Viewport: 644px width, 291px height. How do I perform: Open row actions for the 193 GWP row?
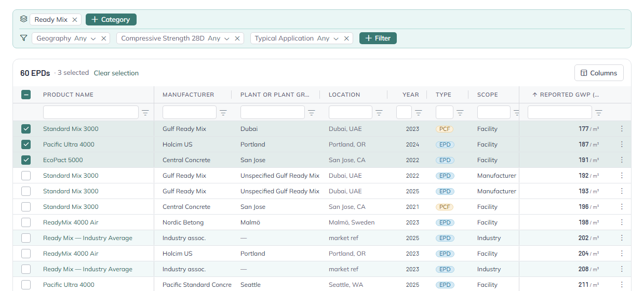coord(622,191)
